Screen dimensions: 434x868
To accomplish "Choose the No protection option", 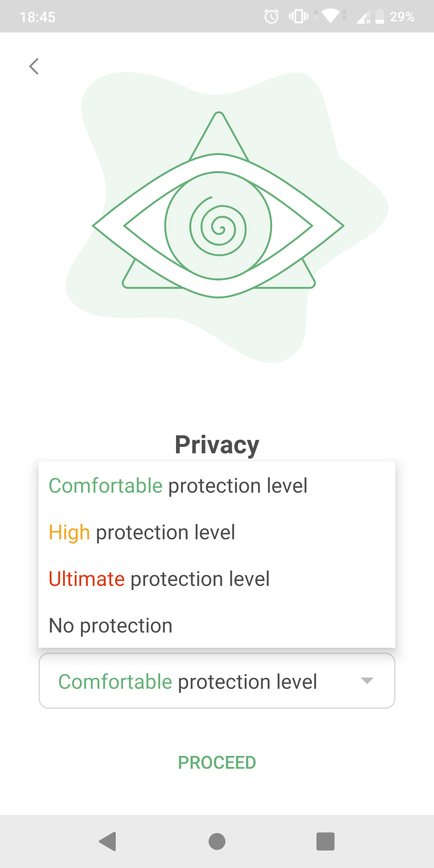I will [217, 625].
